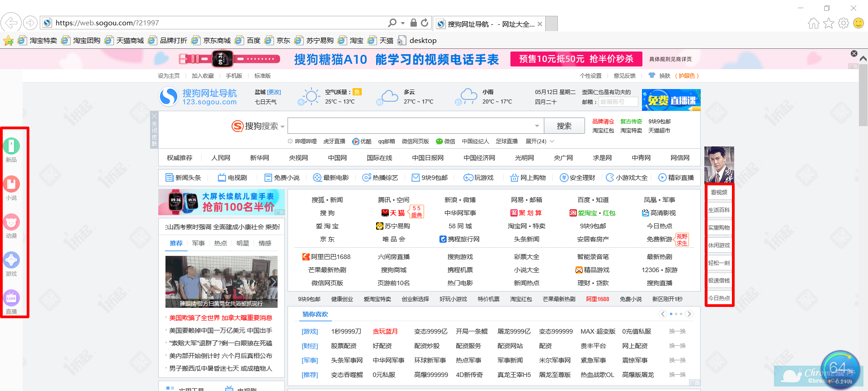Select the 情感 news tab
The image size is (868, 391).
265,243
